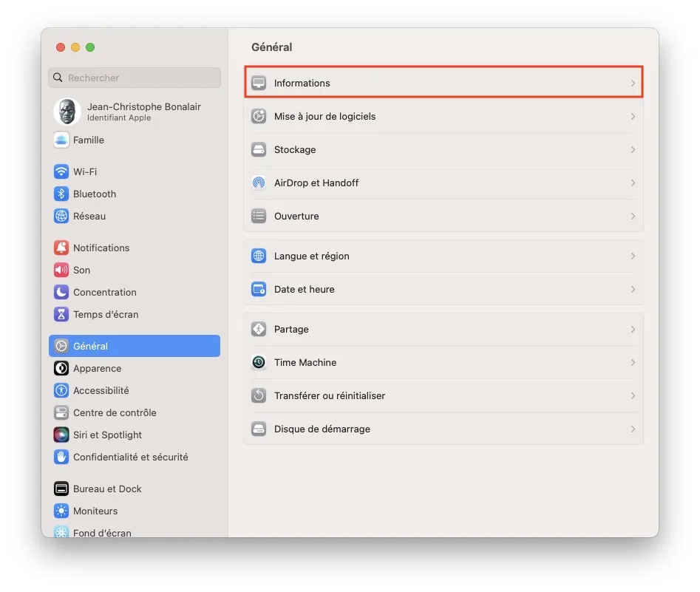Click the Langue et région globe icon
Viewport: 700px width, 592px height.
click(259, 256)
